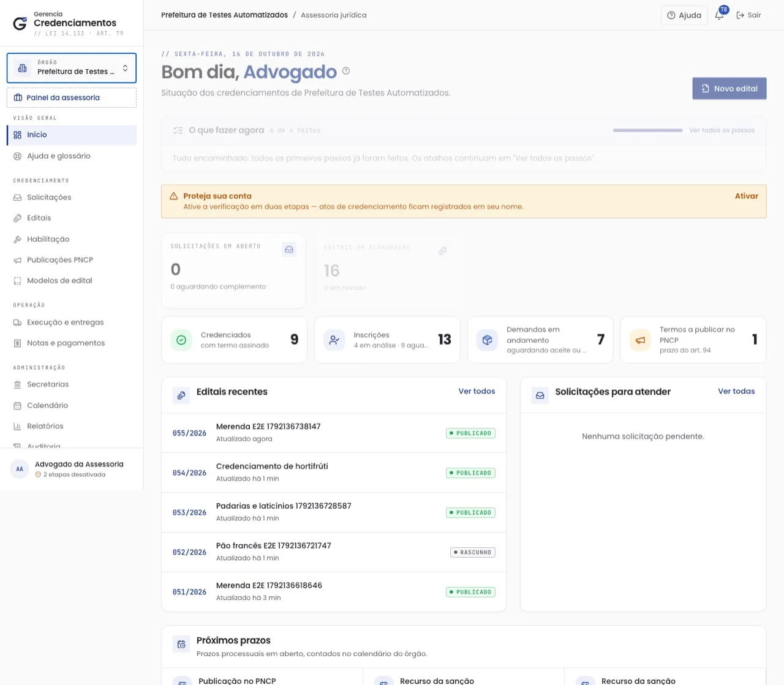This screenshot has width=784, height=685.
Task: Click Ver todas in Solicitações para atender
Action: click(736, 391)
